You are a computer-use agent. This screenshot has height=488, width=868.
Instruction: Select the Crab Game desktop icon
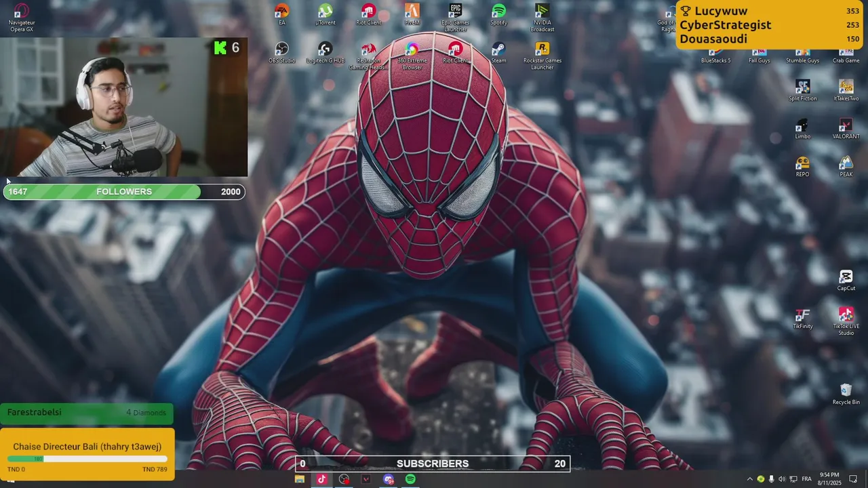[846, 57]
